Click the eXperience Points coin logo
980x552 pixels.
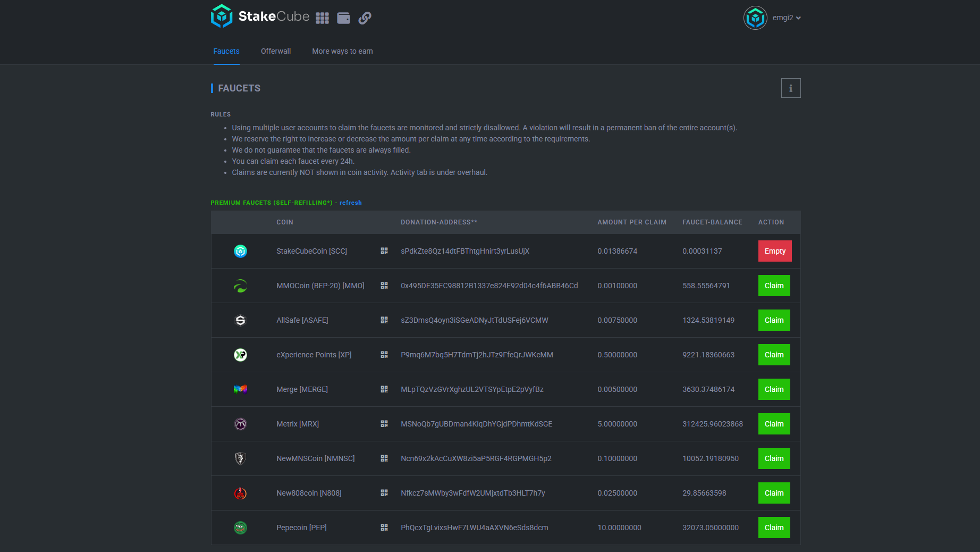pyautogui.click(x=240, y=355)
